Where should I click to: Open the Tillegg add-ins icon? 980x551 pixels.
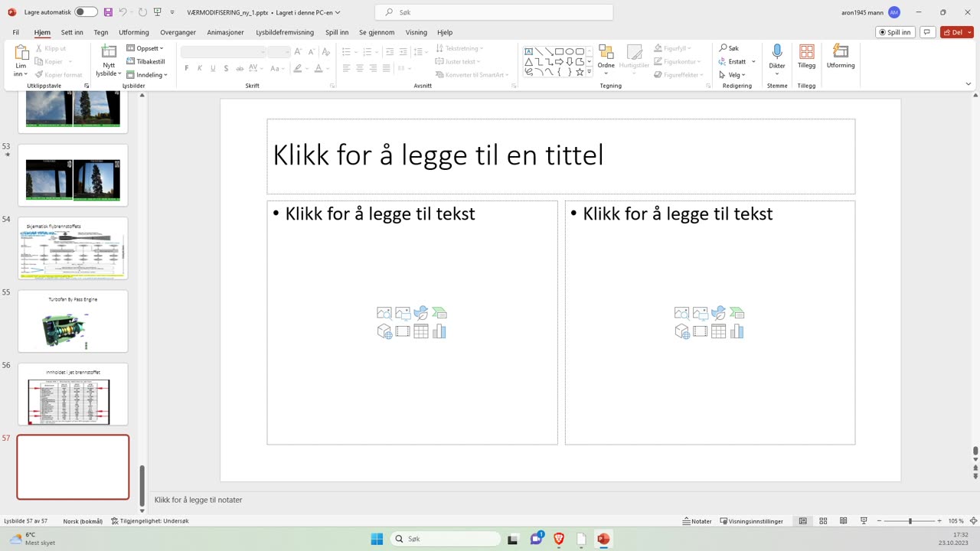(806, 52)
